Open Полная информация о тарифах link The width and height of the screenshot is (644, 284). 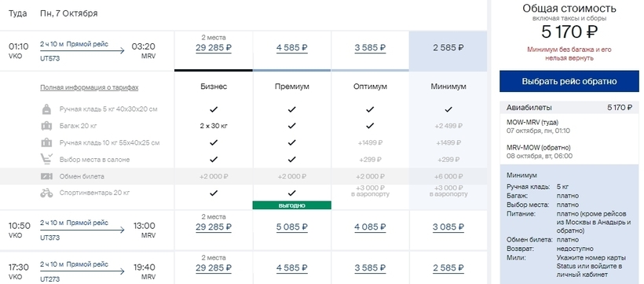89,87
